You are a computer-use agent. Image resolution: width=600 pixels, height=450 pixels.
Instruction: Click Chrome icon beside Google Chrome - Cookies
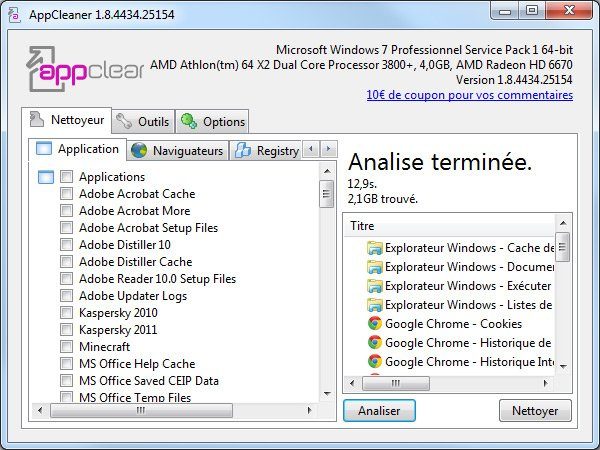(375, 324)
